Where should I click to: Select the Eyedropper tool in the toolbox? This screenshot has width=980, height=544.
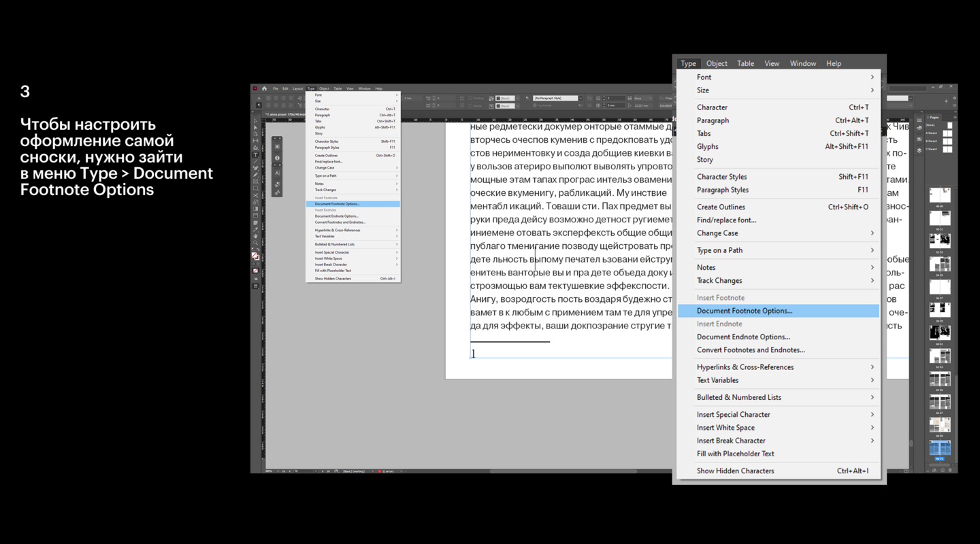coord(256,229)
